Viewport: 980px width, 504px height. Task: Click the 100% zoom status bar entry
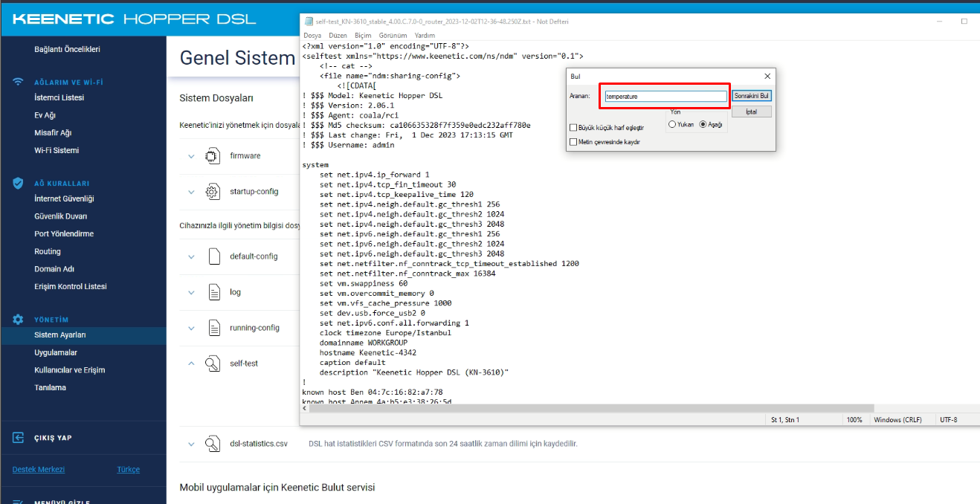pos(854,420)
